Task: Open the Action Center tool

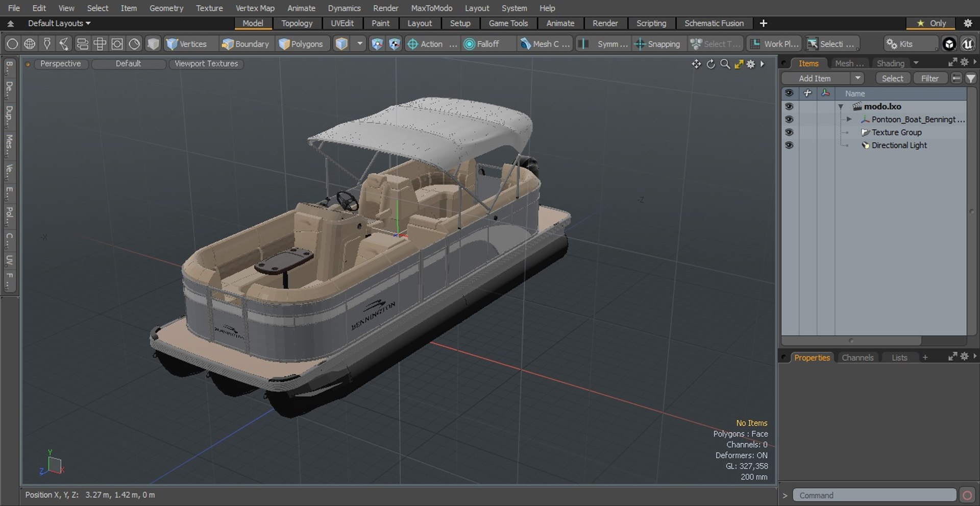Action: click(432, 44)
